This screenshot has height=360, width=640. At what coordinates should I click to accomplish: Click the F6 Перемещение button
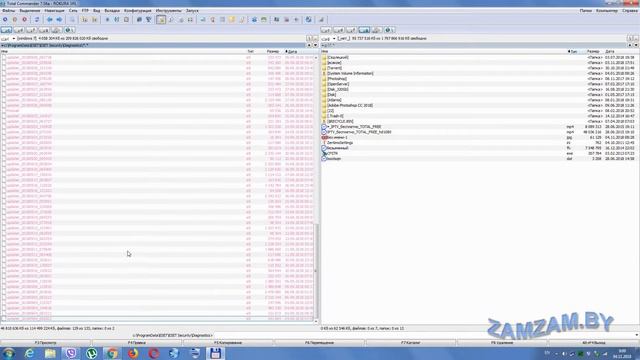coord(320,343)
